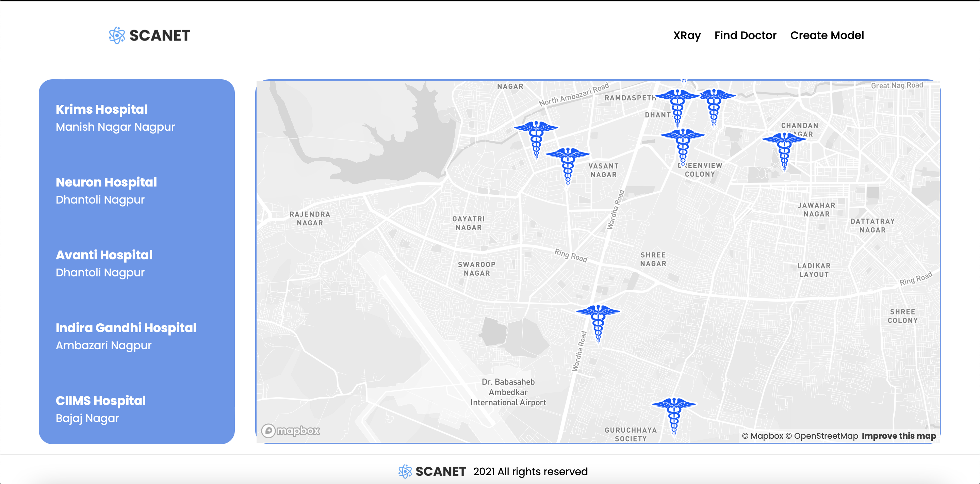980x484 pixels.
Task: Open the XRay page
Action: click(x=687, y=35)
